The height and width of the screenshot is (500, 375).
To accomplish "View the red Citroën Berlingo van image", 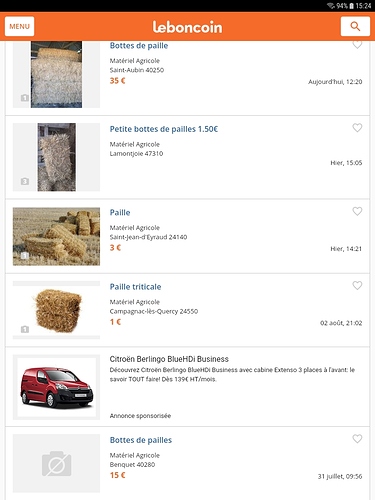I will [56, 387].
